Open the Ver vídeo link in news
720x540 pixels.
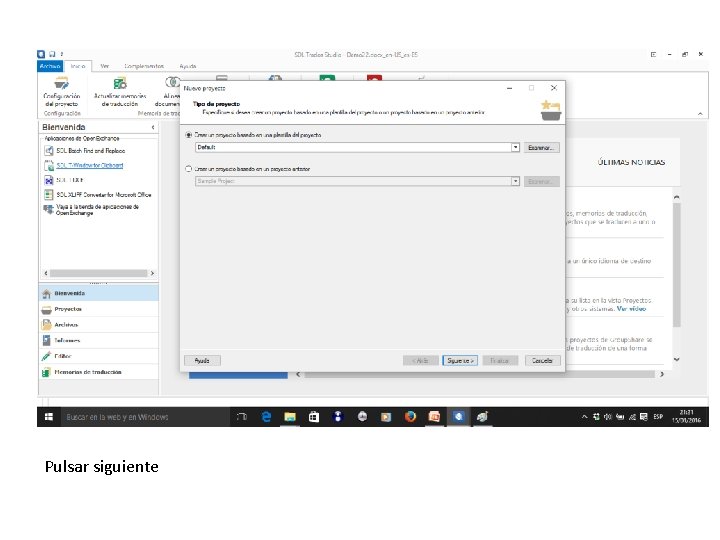click(x=631, y=309)
